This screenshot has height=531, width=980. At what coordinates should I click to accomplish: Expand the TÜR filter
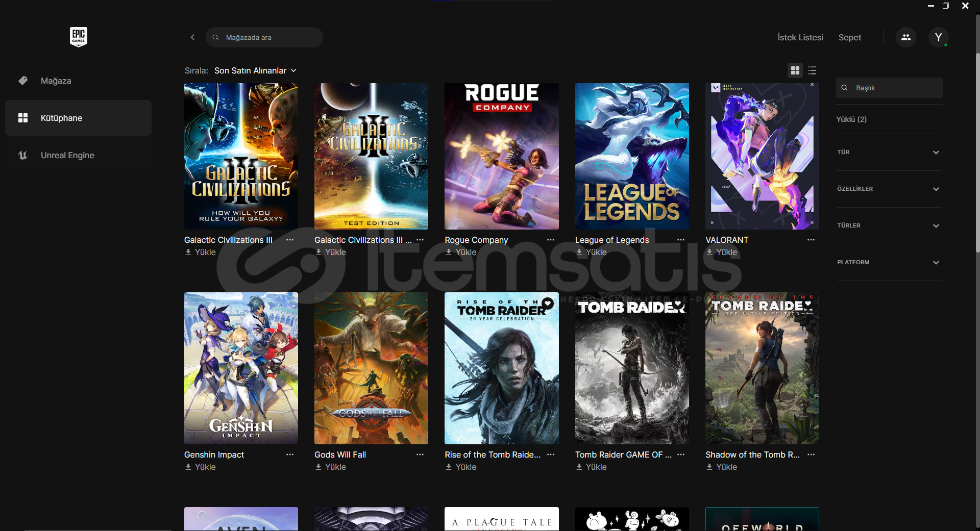[889, 152]
